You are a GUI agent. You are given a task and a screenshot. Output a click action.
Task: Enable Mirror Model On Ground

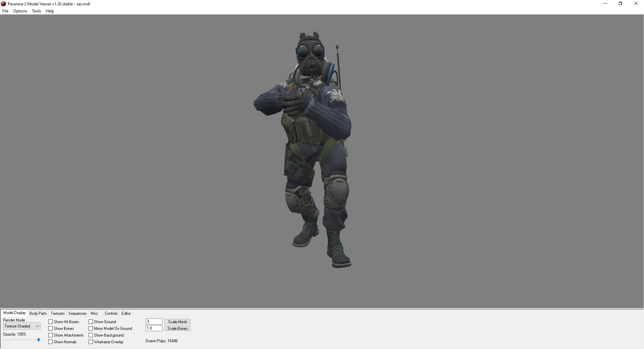tap(91, 329)
